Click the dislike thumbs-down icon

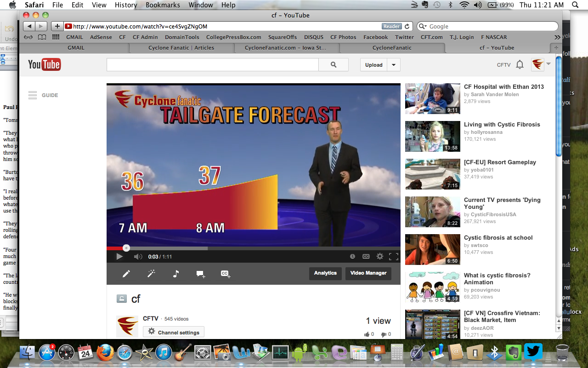pyautogui.click(x=384, y=334)
